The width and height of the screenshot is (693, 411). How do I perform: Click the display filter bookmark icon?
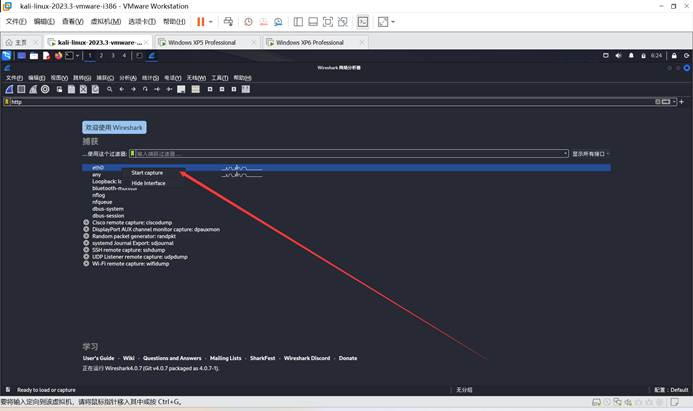pos(7,102)
